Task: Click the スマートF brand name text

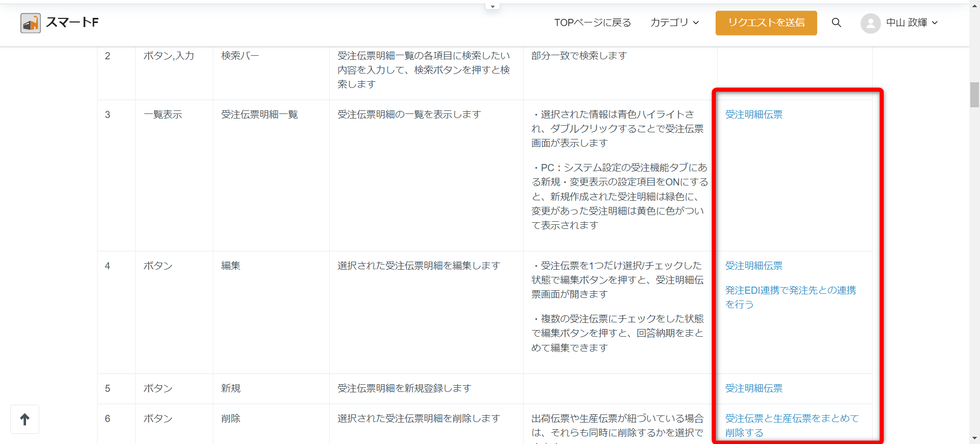Action: 72,22
